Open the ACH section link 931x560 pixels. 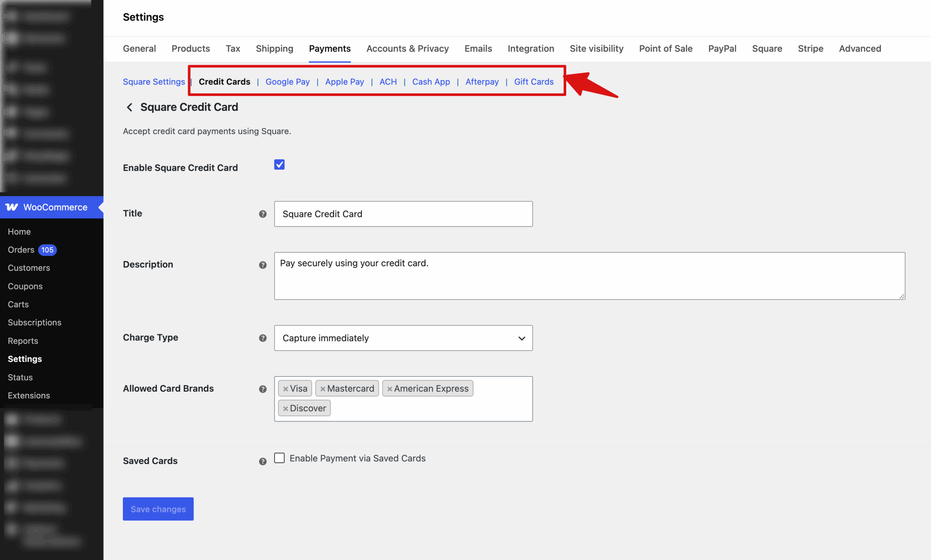tap(388, 81)
